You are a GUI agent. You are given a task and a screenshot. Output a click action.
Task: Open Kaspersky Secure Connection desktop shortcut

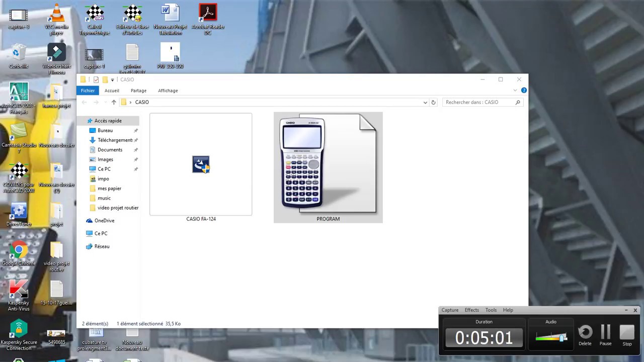click(19, 335)
